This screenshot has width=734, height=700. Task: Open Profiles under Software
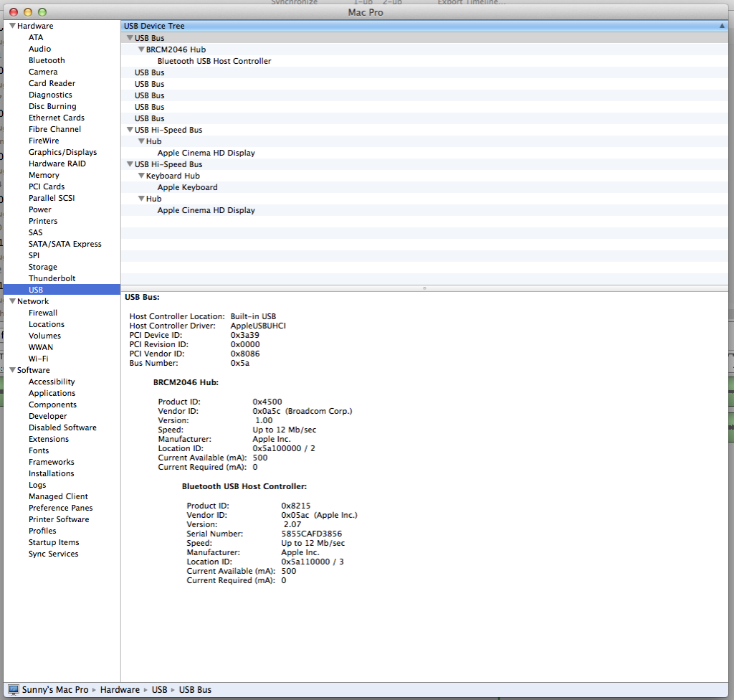[x=42, y=531]
